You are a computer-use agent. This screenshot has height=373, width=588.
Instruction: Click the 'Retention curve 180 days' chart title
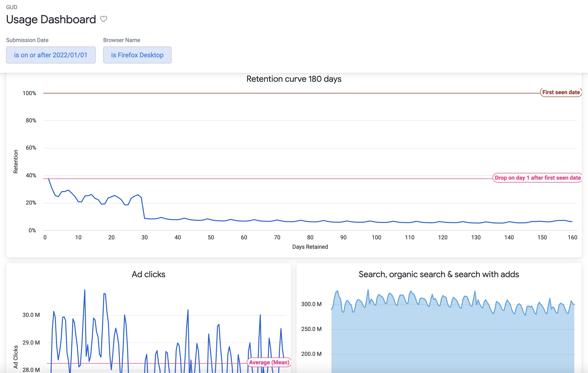(x=294, y=79)
